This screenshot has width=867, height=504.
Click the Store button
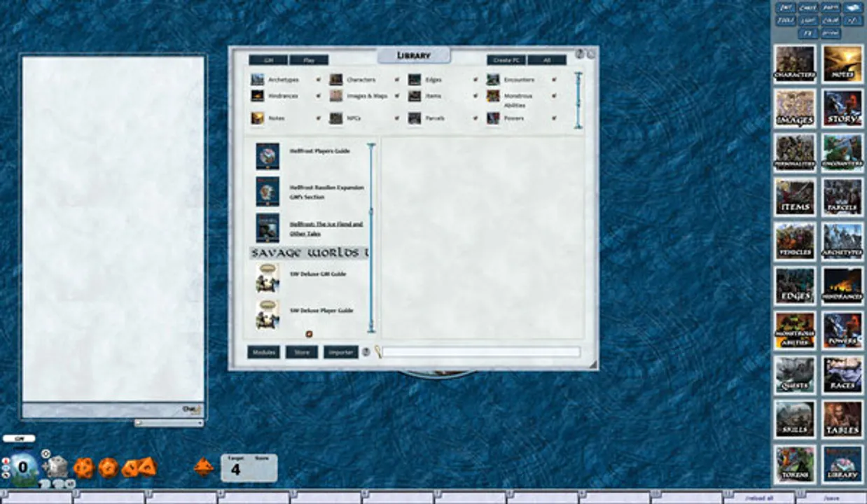point(302,352)
